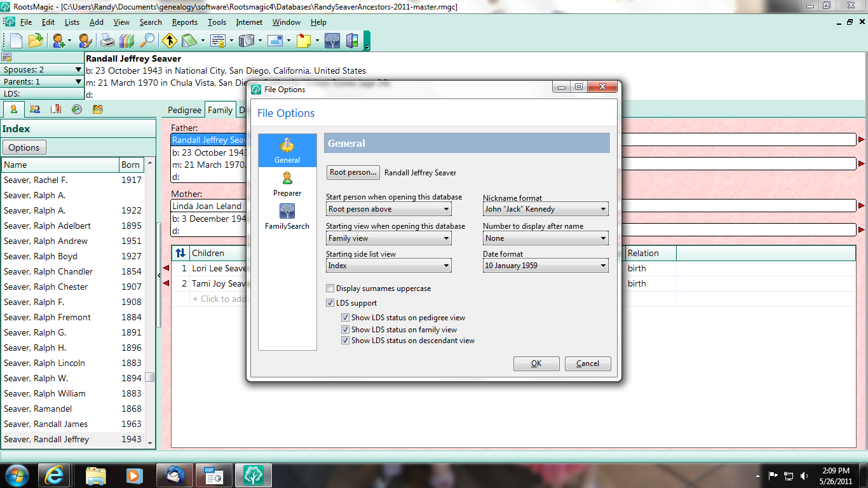868x488 pixels.
Task: Click the Add person toolbar icon
Action: tap(59, 41)
